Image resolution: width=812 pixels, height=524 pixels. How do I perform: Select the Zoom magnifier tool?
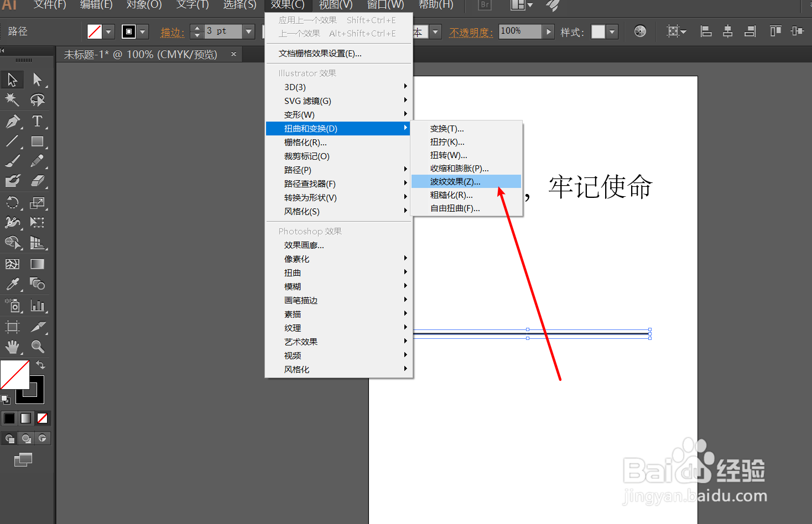click(37, 347)
